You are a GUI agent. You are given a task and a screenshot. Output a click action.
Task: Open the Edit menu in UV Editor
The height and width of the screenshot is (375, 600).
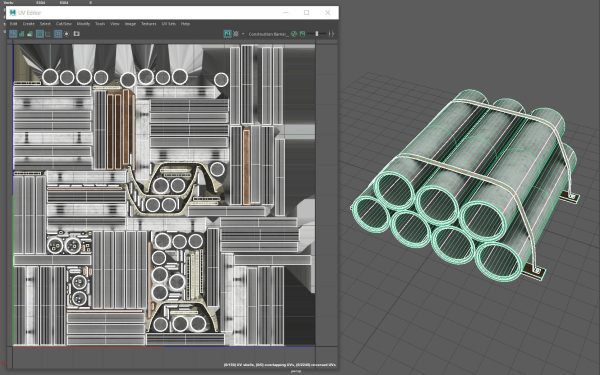[13, 24]
